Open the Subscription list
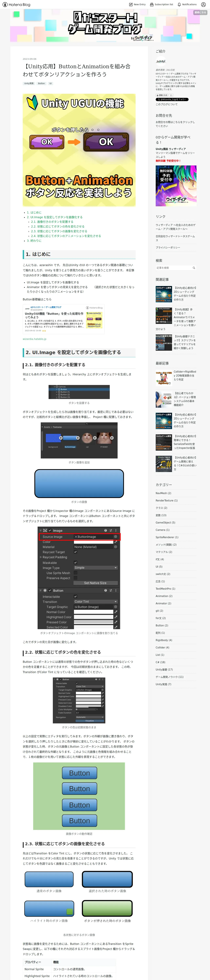Screen dimensions: 210x980 (x=162, y=5)
